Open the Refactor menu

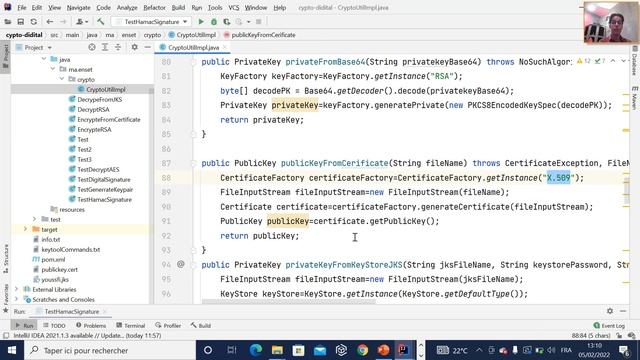tap(154, 7)
